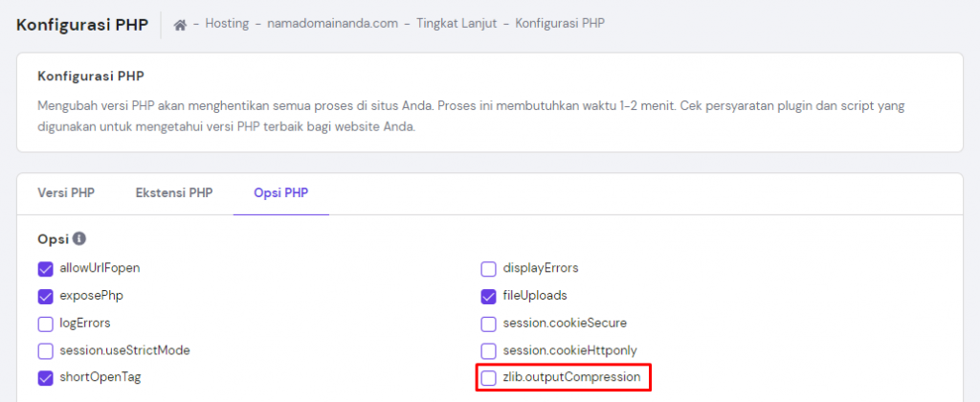Click the Tingkat Lanjut breadcrumb link
This screenshot has width=980, height=402.
(x=456, y=24)
